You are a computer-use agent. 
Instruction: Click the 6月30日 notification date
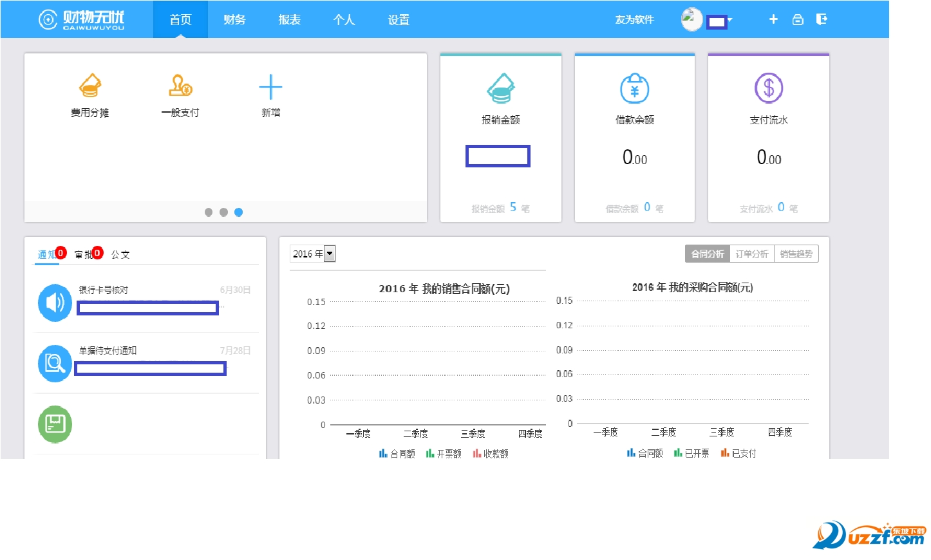click(x=235, y=290)
